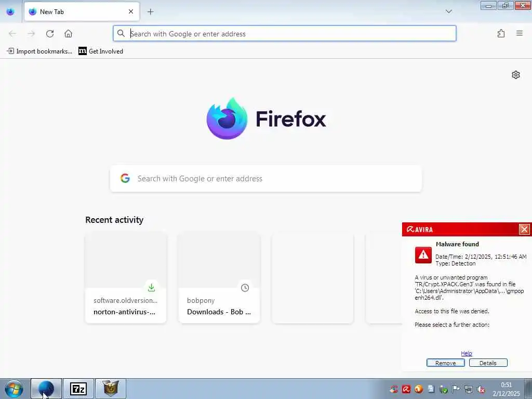This screenshot has width=532, height=399.
Task: Close the Avira malware notification
Action: coord(524,229)
